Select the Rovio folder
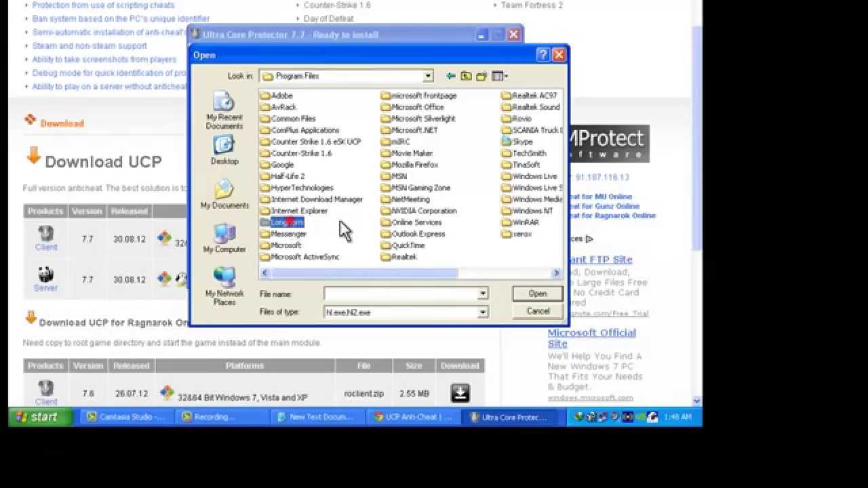 click(517, 119)
